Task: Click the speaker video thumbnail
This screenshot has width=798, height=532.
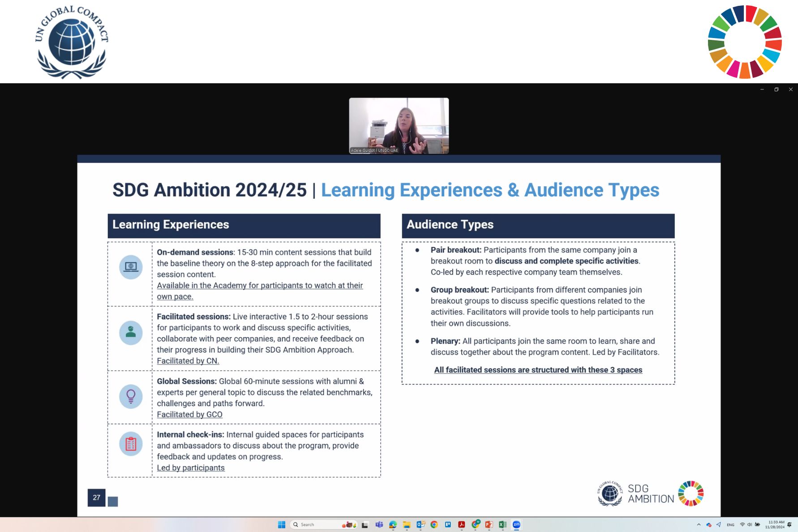Action: coord(399,126)
